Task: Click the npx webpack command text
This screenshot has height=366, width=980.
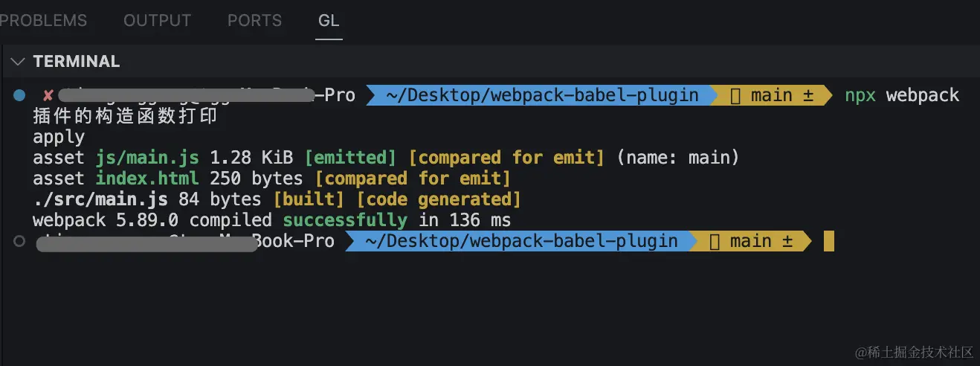Action: coord(902,95)
